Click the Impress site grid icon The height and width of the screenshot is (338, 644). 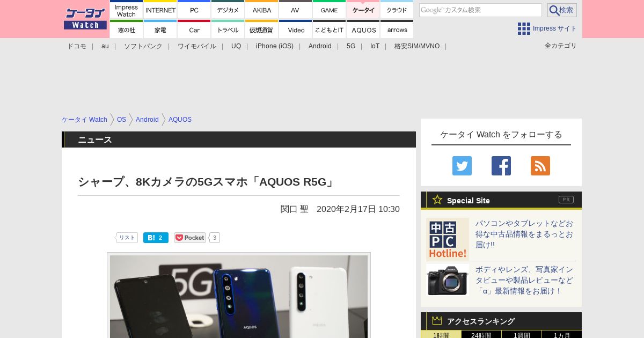click(x=524, y=28)
